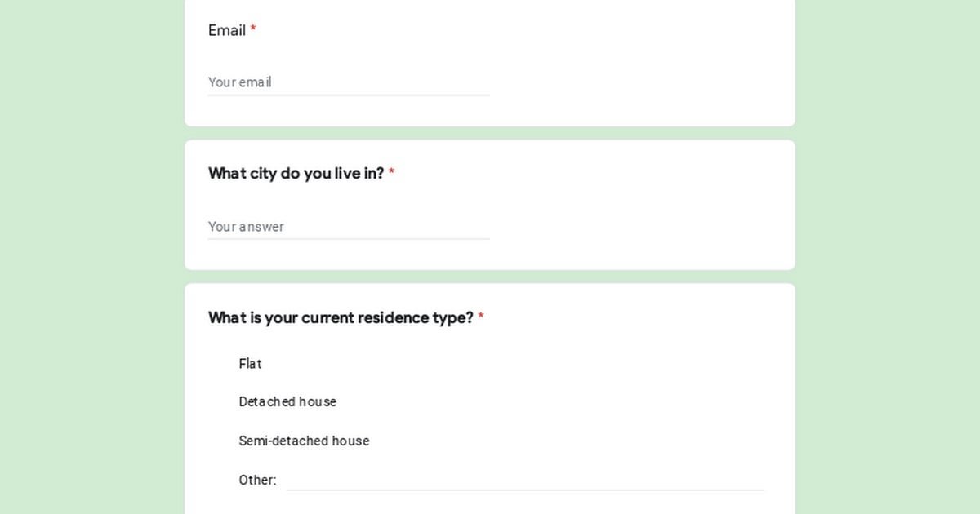Viewport: 980px width, 514px height.
Task: Click the "Email" field label
Action: 227,30
